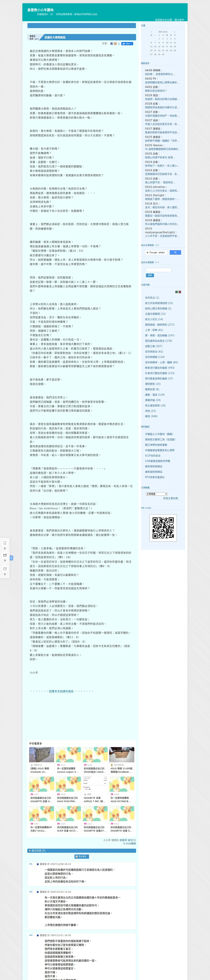The width and height of the screenshot is (210, 980).
Task: Open category 教會流行觀念的偏差 (493)
Action: (160, 368)
